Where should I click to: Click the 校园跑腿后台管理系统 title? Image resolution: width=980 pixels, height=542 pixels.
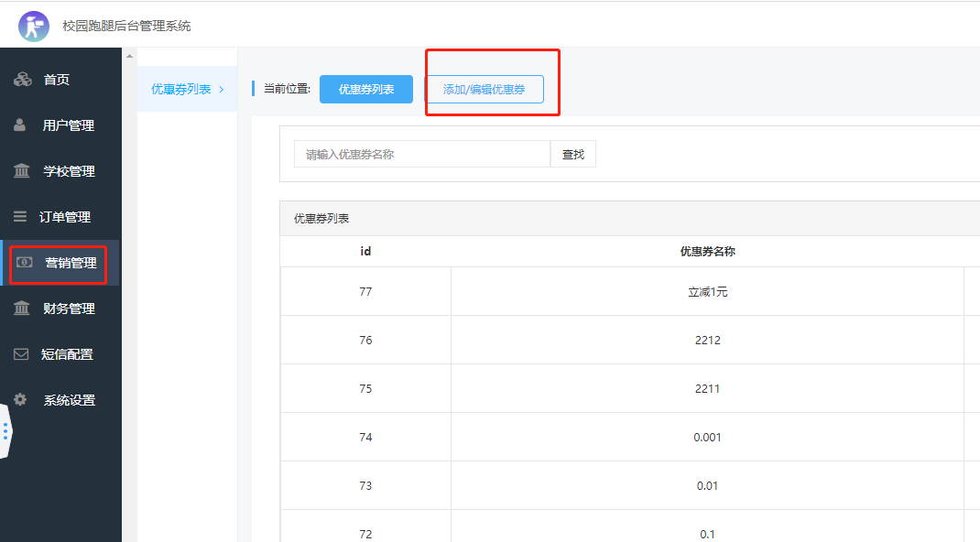click(x=127, y=27)
